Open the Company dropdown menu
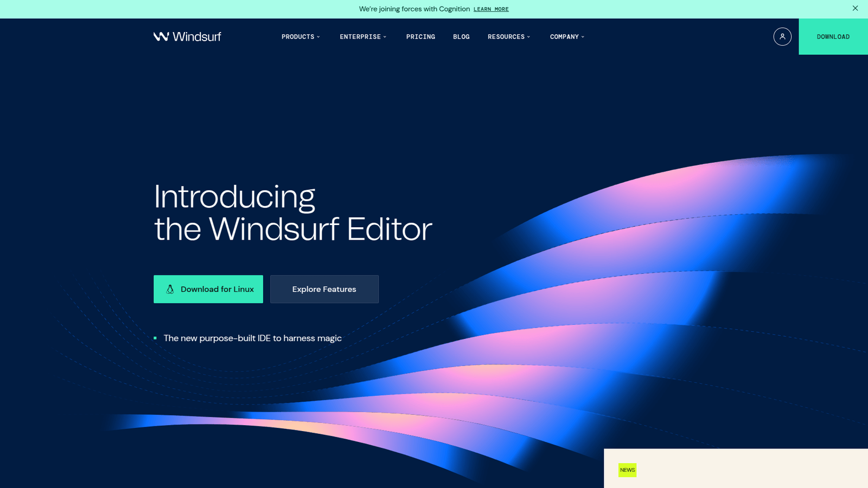 click(x=567, y=37)
